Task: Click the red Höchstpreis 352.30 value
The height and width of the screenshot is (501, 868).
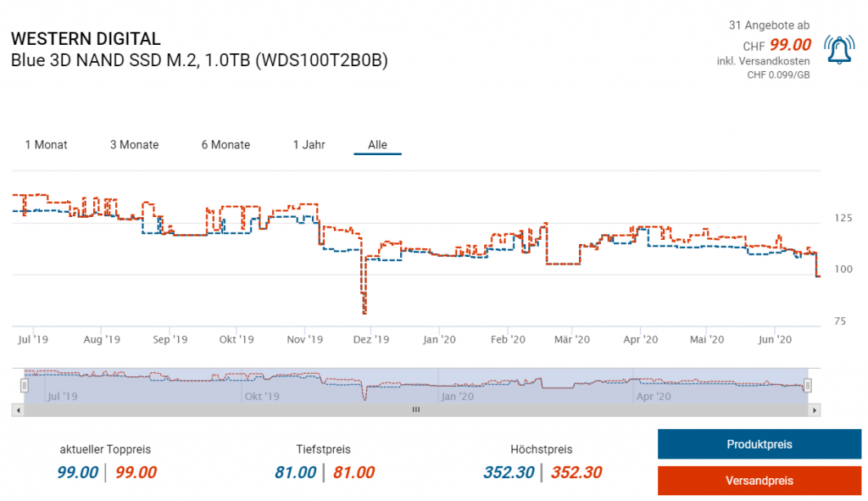Action: [576, 472]
